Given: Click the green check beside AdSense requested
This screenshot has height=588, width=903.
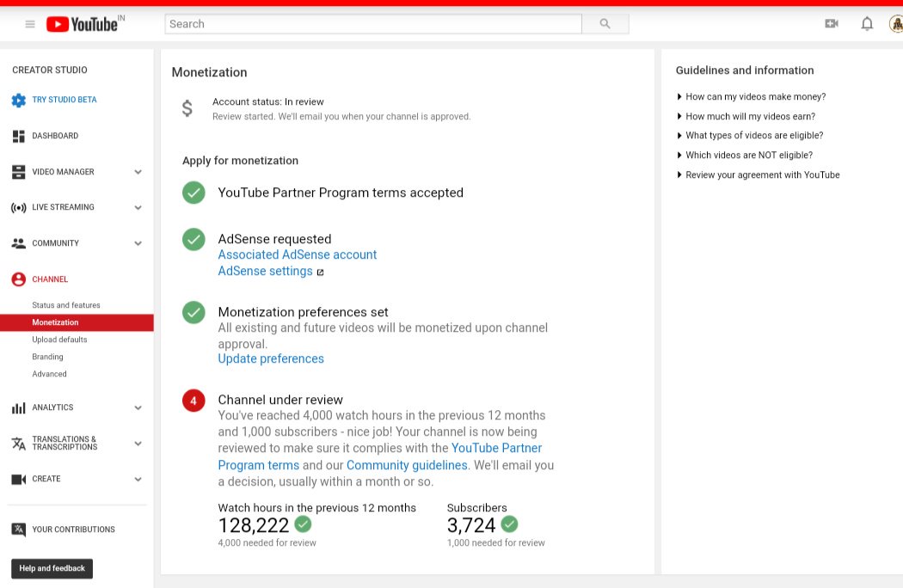Looking at the screenshot, I should coord(193,239).
